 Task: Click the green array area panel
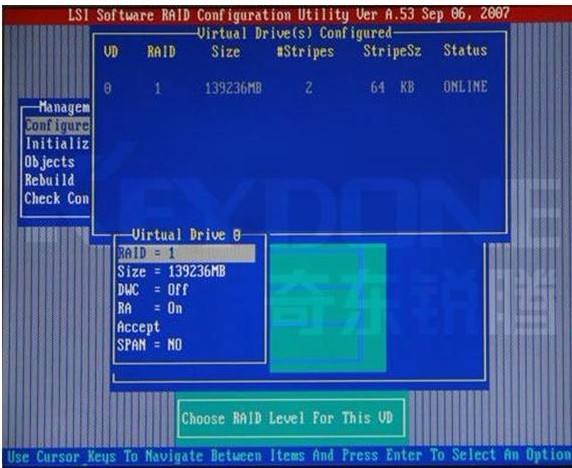328,308
